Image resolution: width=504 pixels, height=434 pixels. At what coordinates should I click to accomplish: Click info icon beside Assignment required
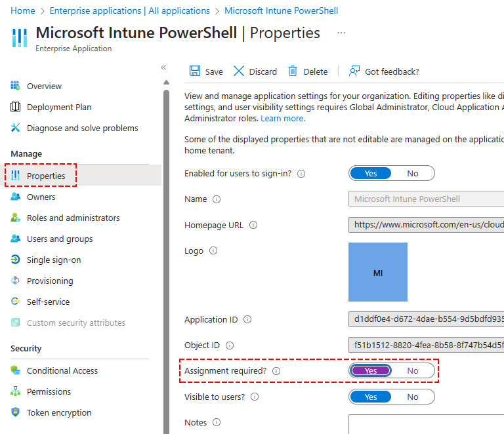coord(276,371)
